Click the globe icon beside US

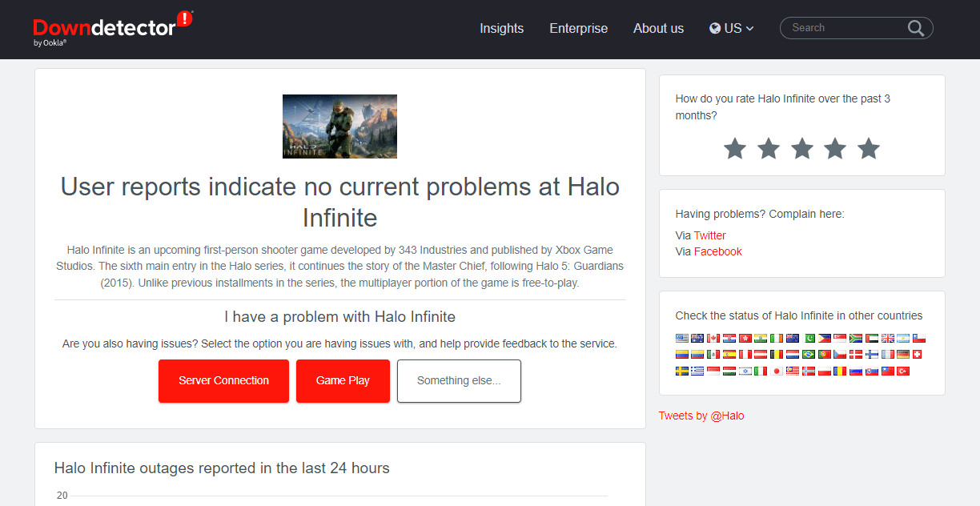713,27
